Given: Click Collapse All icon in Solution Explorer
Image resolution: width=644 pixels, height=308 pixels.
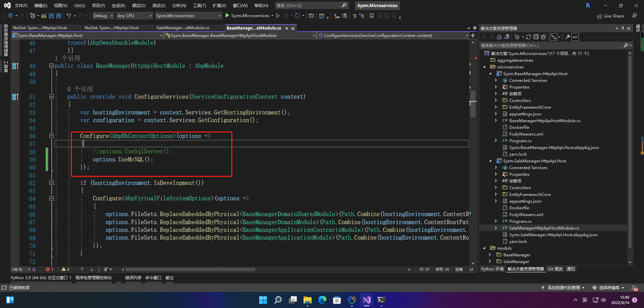Looking at the screenshot, I should click(536, 37).
